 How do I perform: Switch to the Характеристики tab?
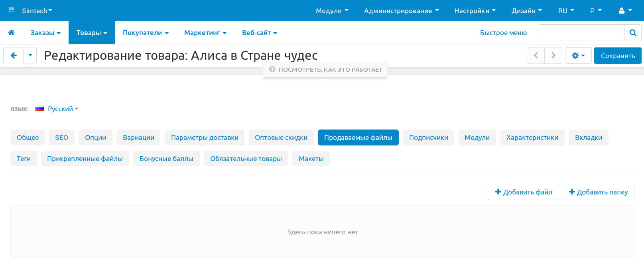(x=532, y=137)
